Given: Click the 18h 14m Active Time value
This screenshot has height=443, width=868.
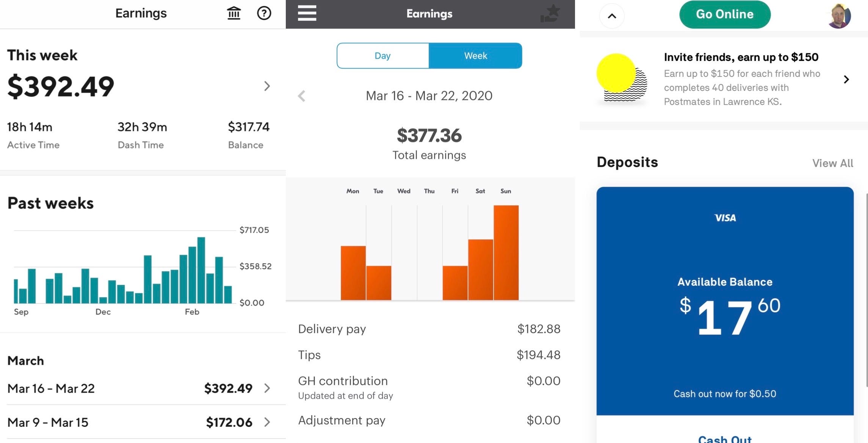Looking at the screenshot, I should coord(30,127).
